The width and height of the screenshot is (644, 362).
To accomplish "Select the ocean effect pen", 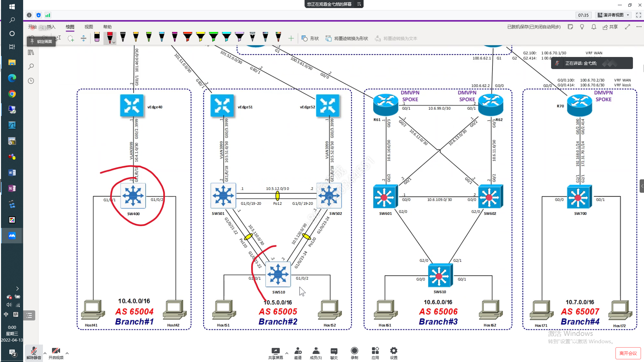I will 265,37.
